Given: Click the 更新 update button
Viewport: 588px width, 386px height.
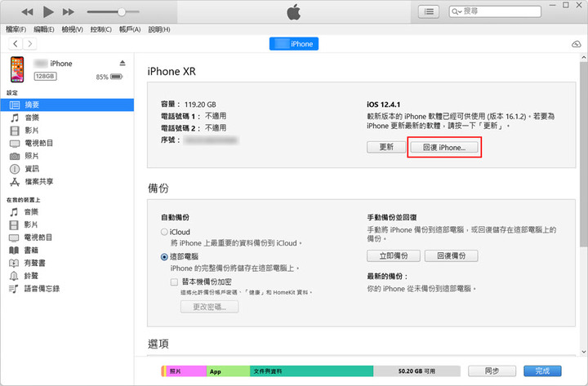Looking at the screenshot, I should [386, 147].
